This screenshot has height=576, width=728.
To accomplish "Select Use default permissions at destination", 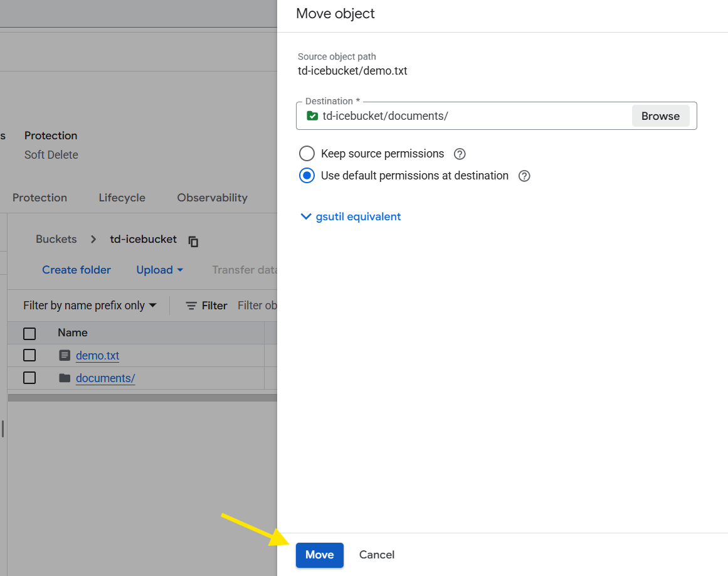I will [x=307, y=176].
